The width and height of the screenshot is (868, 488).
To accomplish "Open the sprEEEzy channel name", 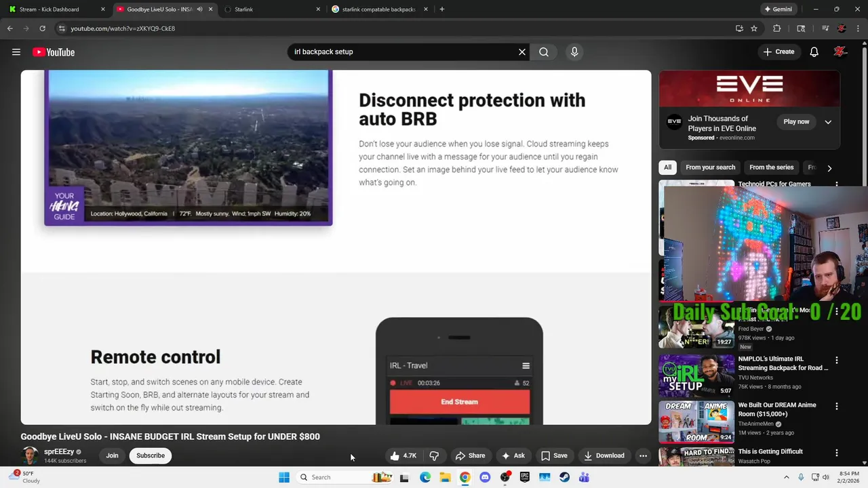I will [59, 451].
